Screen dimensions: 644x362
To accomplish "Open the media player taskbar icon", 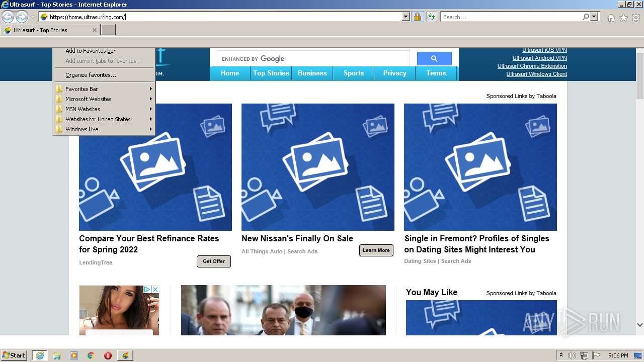I will point(74,355).
